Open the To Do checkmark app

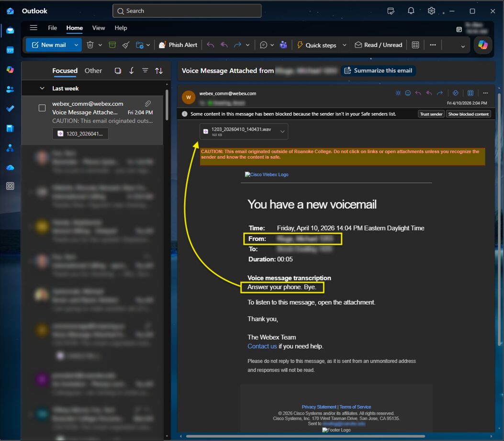(x=10, y=109)
